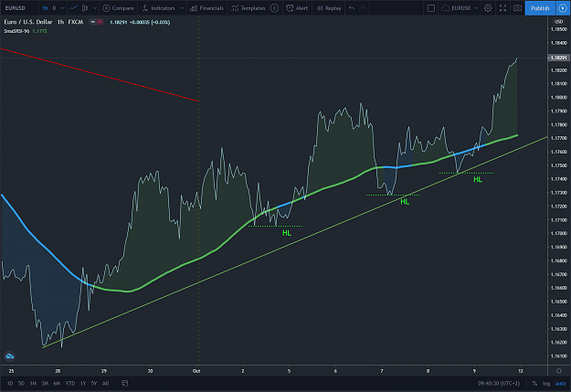Redo the last chart action
Image resolution: width=571 pixels, height=392 pixels.
tap(362, 7)
